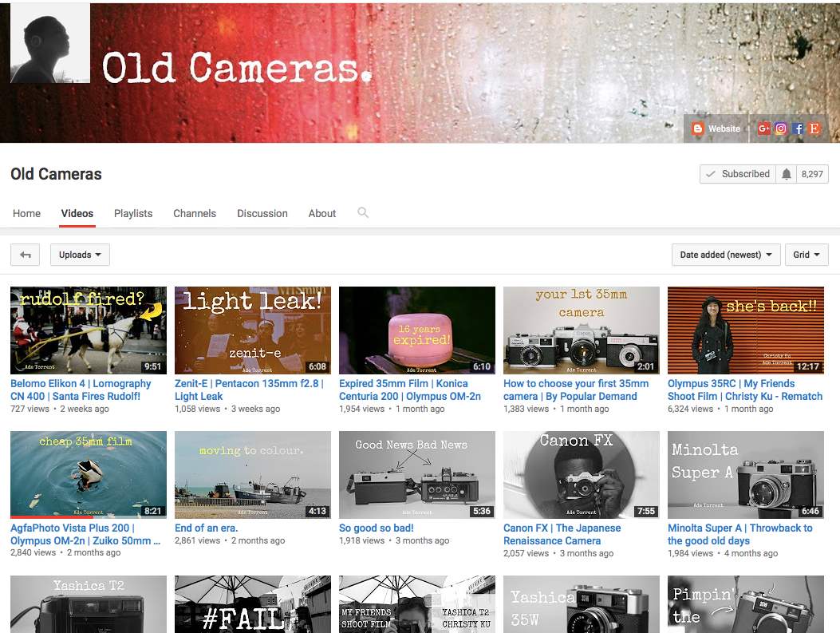Click '6,324 views' under Olympus 35RC video
This screenshot has height=633, width=840.
pos(691,409)
